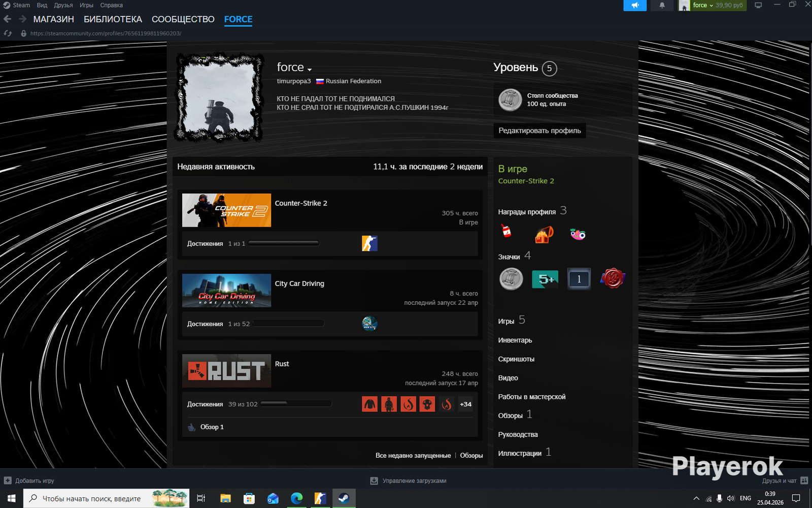Click the profile URL address bar
812x508 pixels.
pos(106,34)
